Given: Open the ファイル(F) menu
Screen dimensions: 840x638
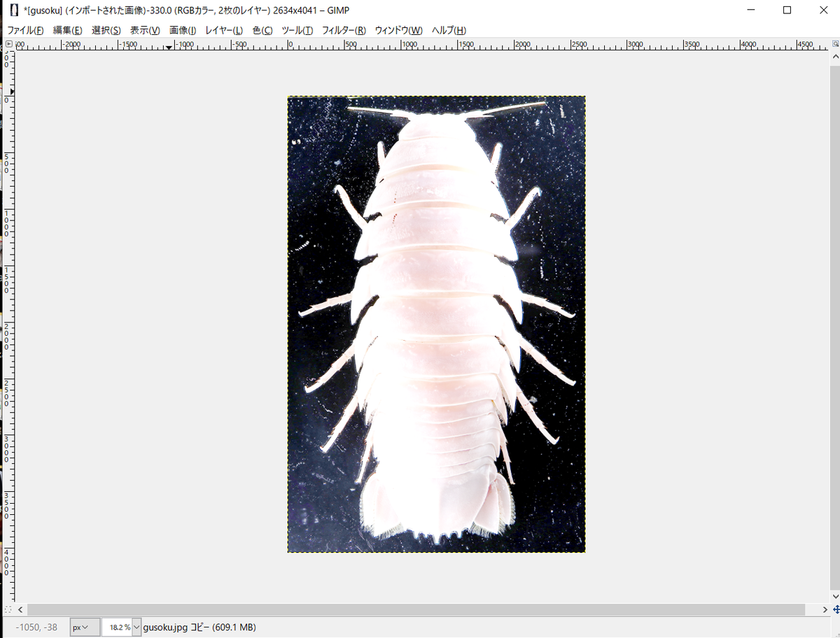Looking at the screenshot, I should [x=25, y=31].
